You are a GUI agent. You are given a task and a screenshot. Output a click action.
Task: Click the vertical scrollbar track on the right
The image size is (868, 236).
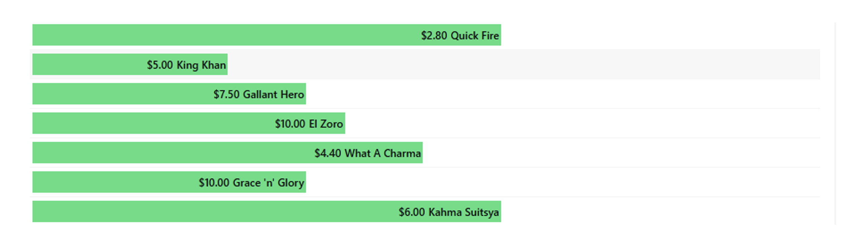[x=835, y=123]
